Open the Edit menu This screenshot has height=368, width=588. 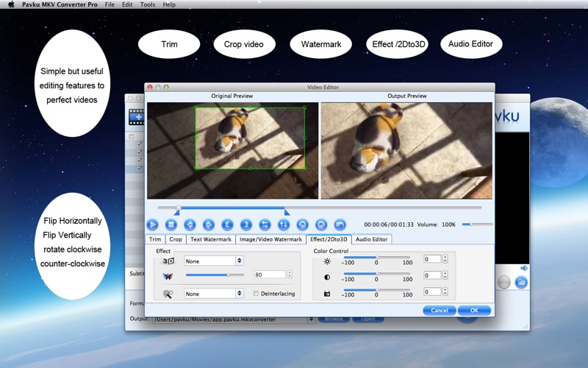click(x=127, y=4)
